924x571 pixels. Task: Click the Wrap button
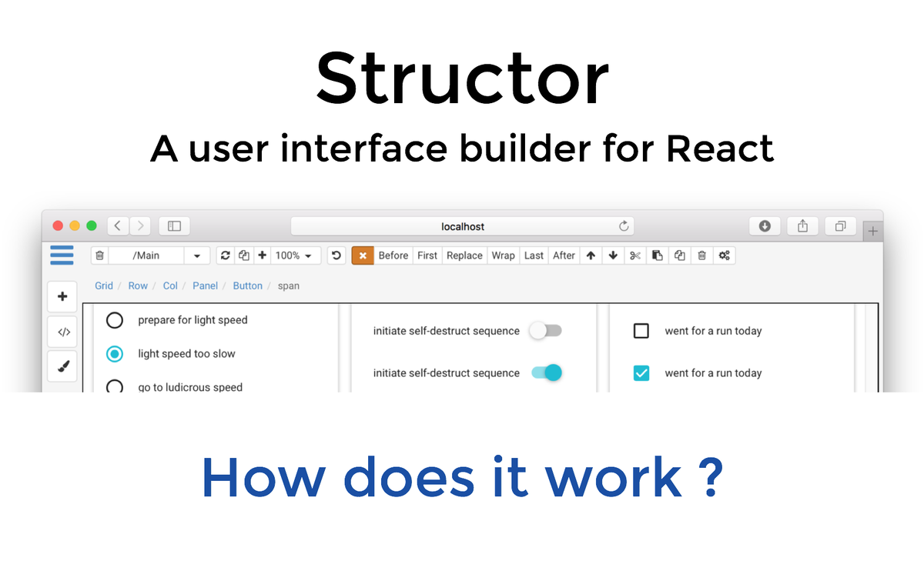point(503,255)
